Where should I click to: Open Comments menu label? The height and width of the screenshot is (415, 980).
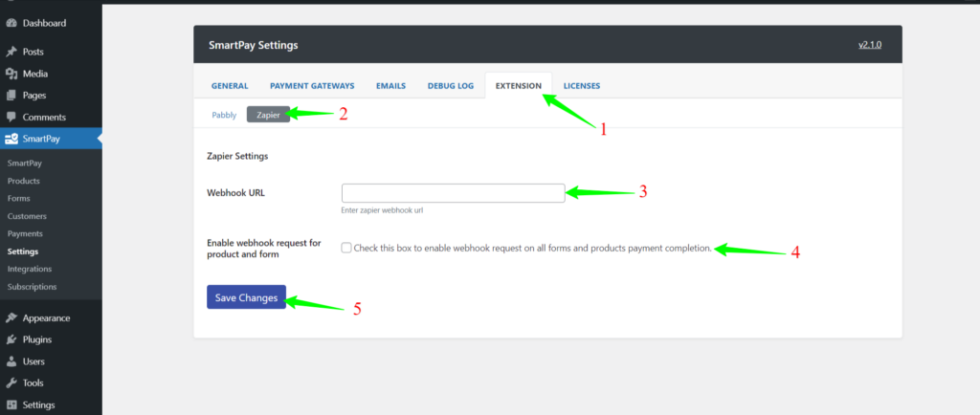[44, 117]
